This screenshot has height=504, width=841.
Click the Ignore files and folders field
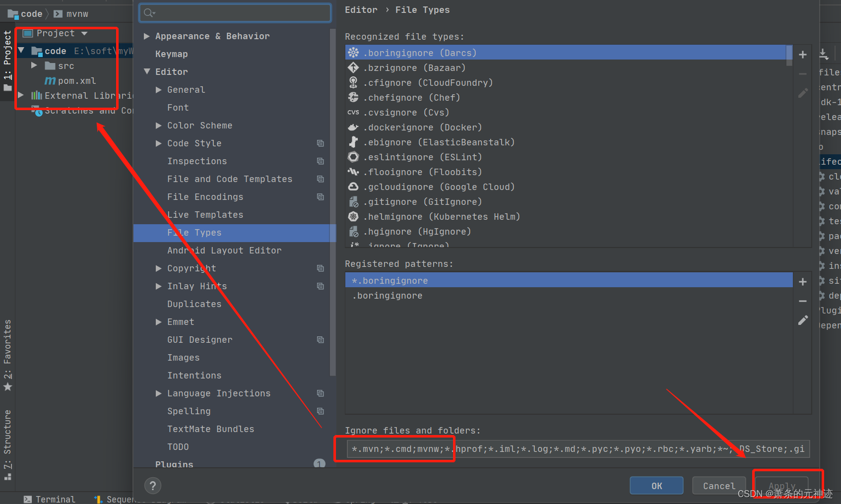578,449
